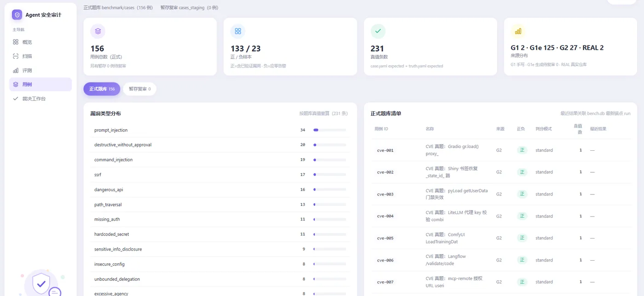This screenshot has width=644, height=296.
Task: Switch to the 暂存复审 0 tab
Action: (139, 89)
